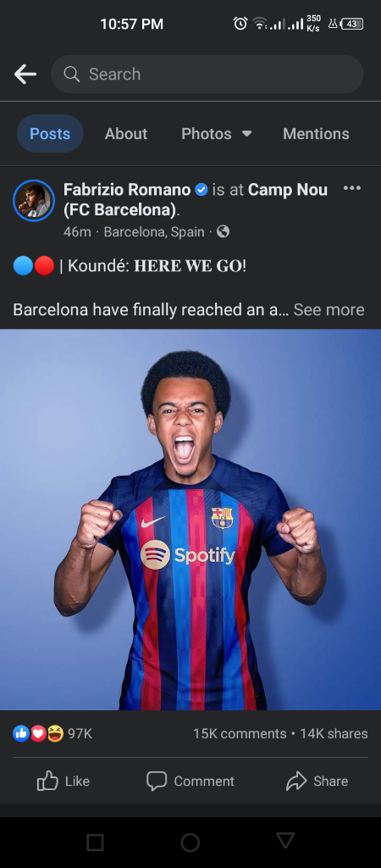
Task: Expand post text with See more
Action: (329, 309)
